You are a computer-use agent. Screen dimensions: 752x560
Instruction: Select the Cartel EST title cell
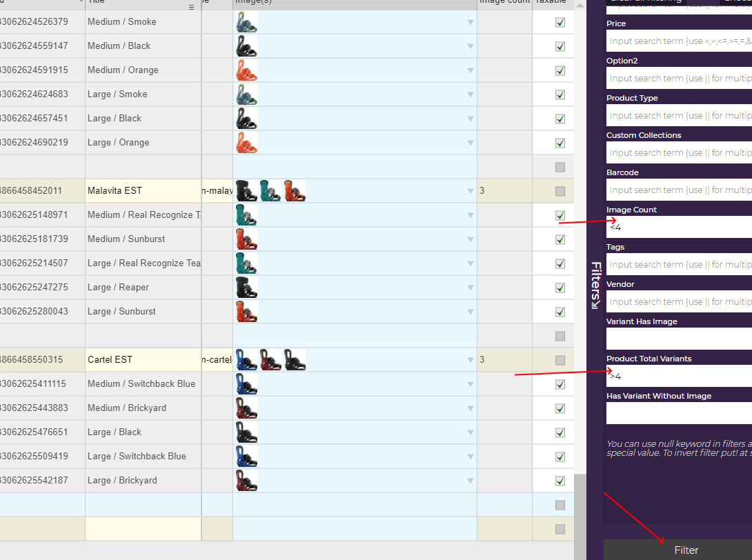(x=143, y=360)
